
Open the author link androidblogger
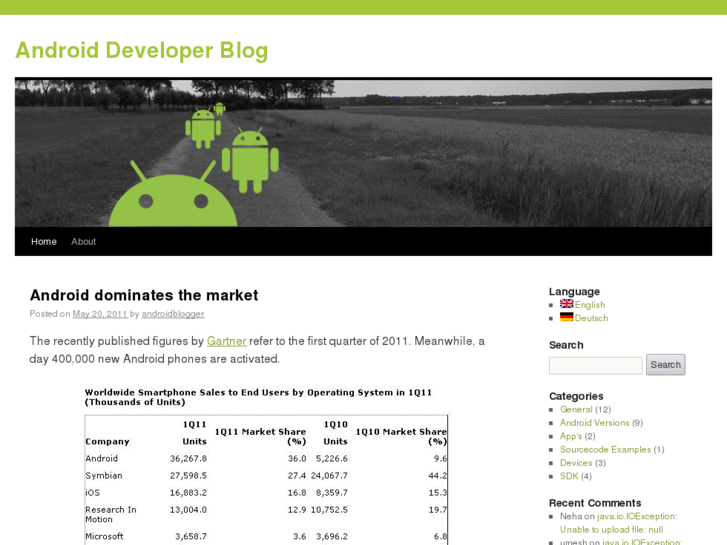[x=173, y=314]
